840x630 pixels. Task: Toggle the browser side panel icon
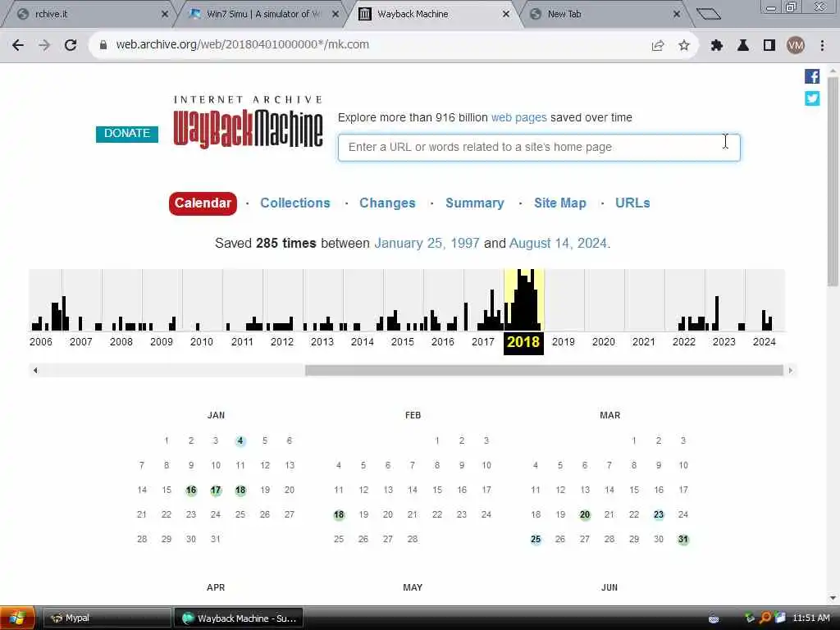tap(769, 46)
